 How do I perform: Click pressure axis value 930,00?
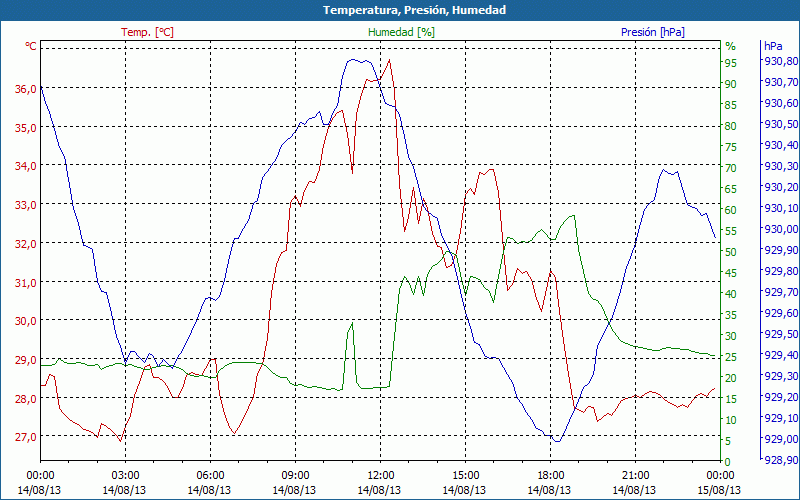point(781,229)
